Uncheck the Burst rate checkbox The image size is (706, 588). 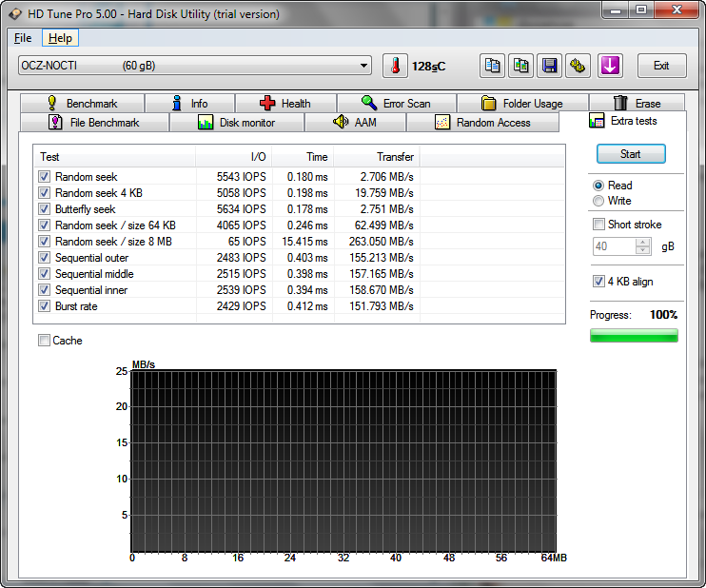pyautogui.click(x=44, y=306)
